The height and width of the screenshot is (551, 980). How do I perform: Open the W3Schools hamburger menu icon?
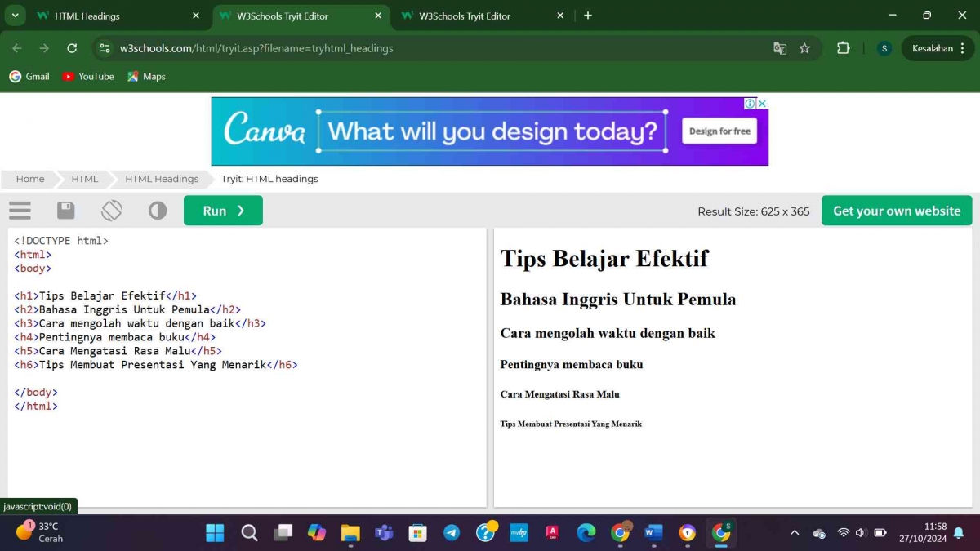coord(20,211)
